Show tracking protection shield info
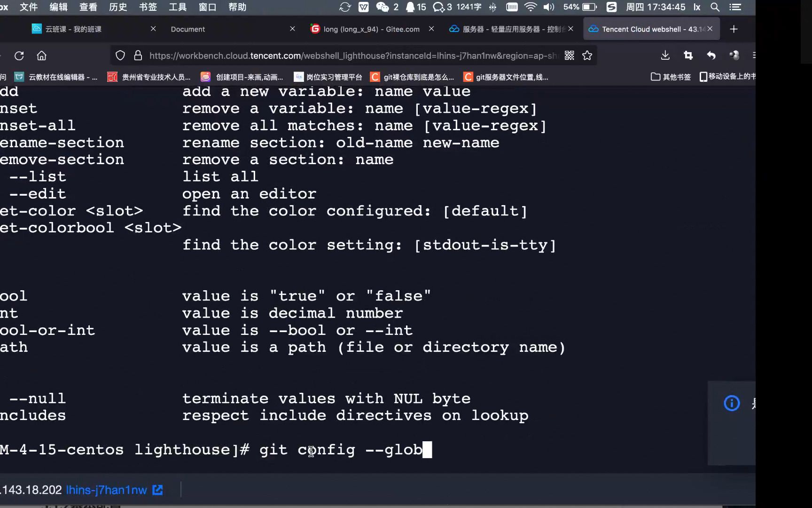Image resolution: width=812 pixels, height=508 pixels. 120,56
